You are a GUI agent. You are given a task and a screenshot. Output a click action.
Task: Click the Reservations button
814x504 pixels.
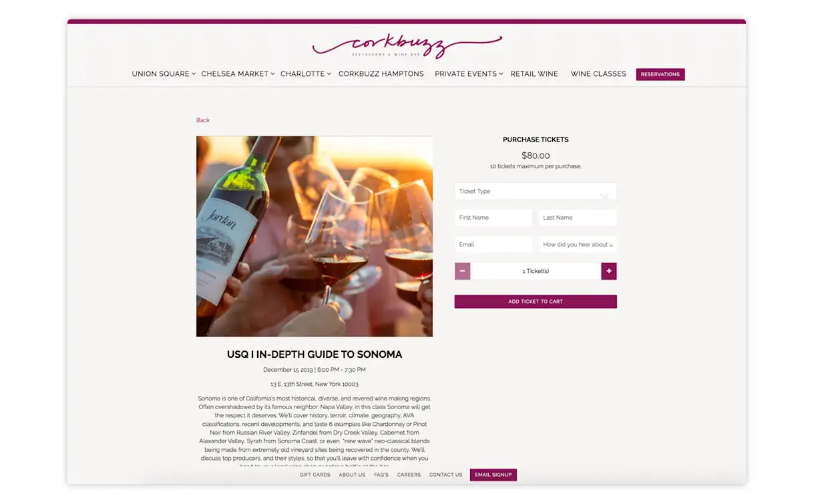(660, 74)
